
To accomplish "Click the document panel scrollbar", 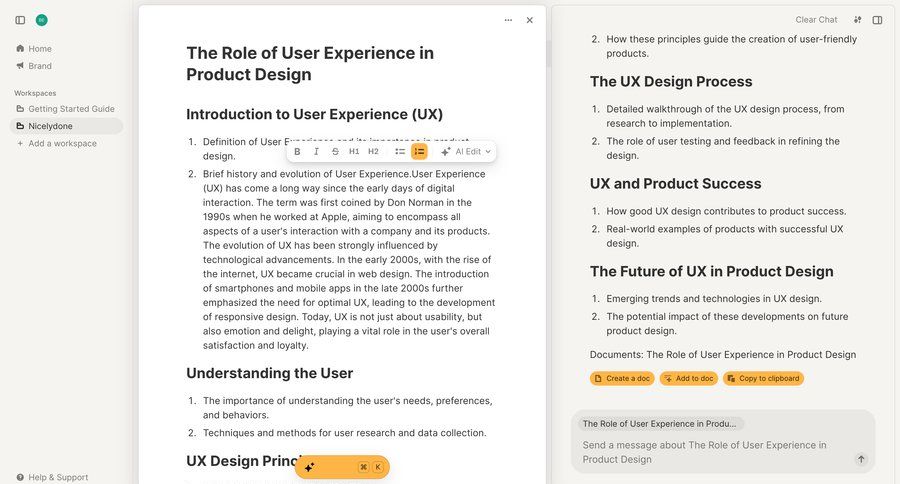I will point(548,54).
